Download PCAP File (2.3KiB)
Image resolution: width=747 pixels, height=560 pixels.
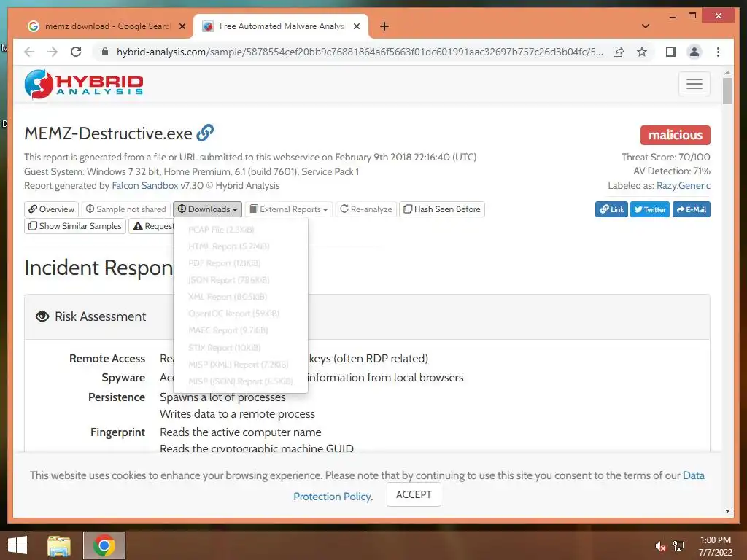pos(241,230)
